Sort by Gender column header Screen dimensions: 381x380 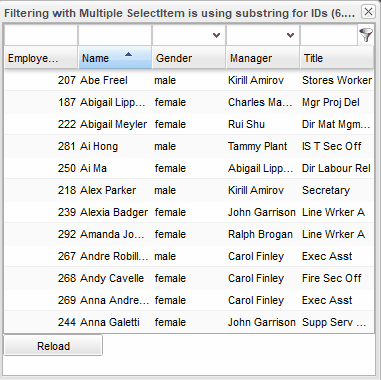tap(189, 58)
